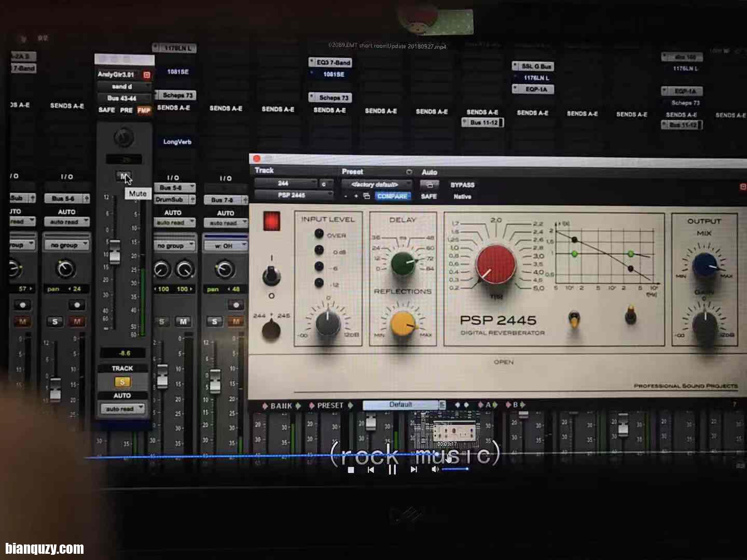Click the pan knob on the pan 24 track
Viewport: 747px width, 560px height.
[65, 268]
